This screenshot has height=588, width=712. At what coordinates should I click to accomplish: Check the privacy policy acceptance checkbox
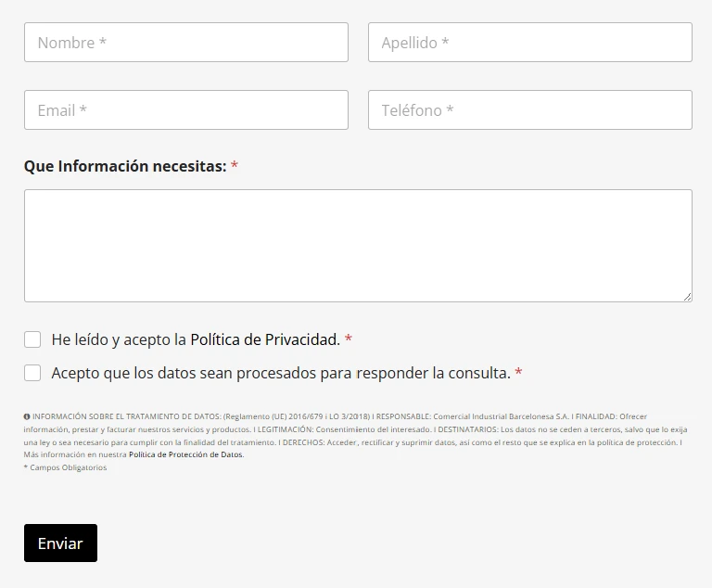(x=32, y=339)
